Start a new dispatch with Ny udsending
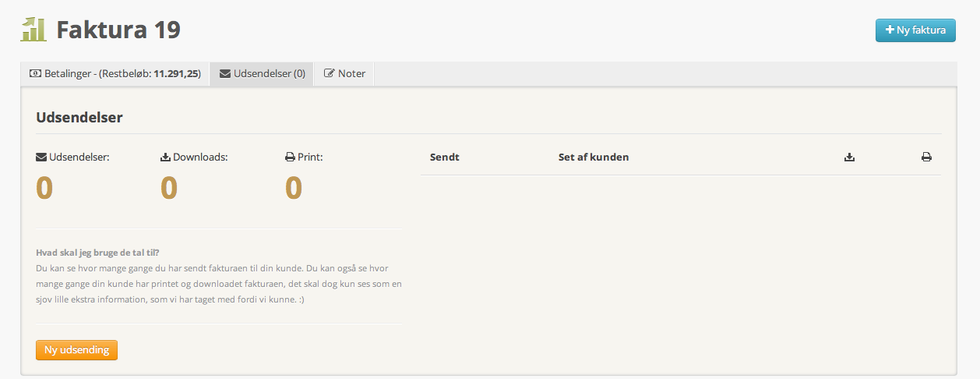980x379 pixels. click(x=76, y=350)
